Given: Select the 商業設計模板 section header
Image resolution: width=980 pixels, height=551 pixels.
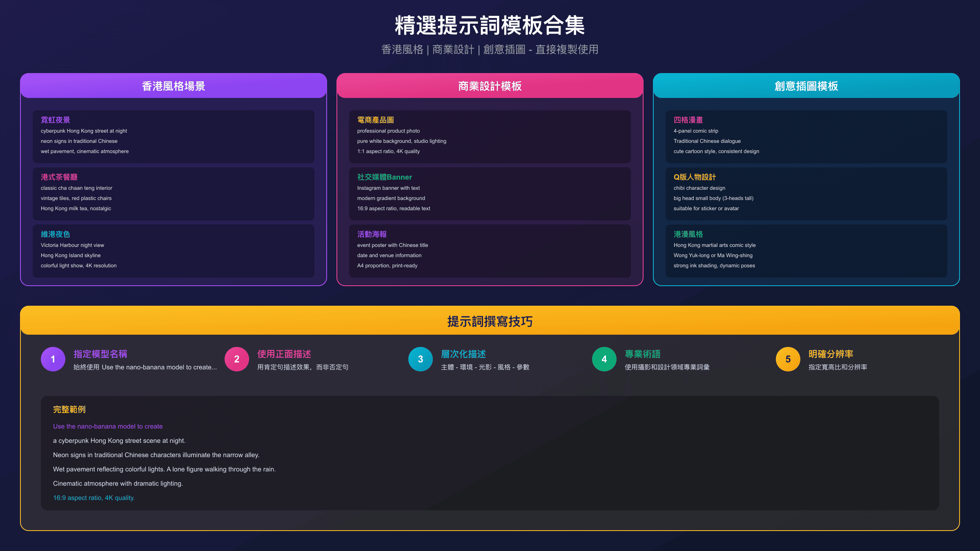Looking at the screenshot, I should tap(490, 86).
